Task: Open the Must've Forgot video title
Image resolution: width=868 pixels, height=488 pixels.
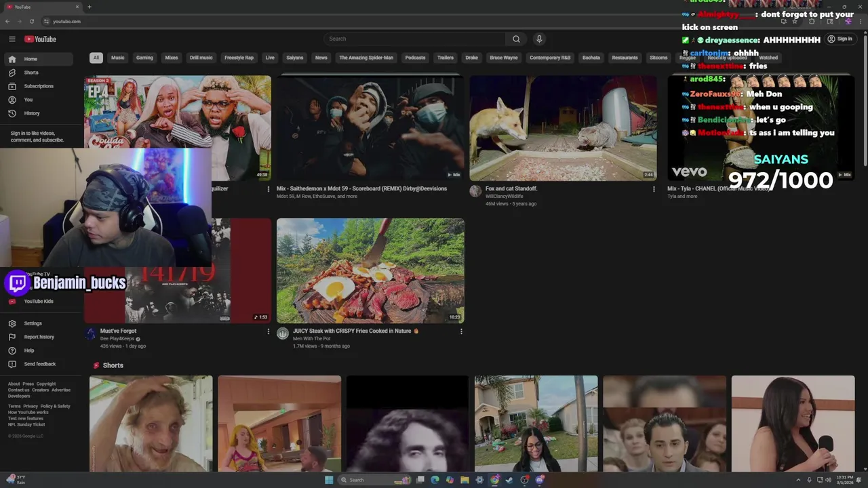Action: tap(118, 331)
